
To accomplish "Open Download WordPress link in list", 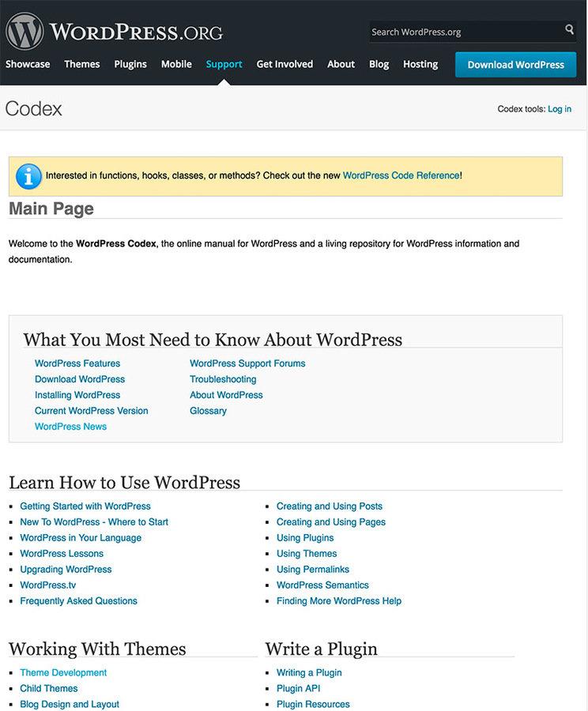I will pyautogui.click(x=80, y=379).
